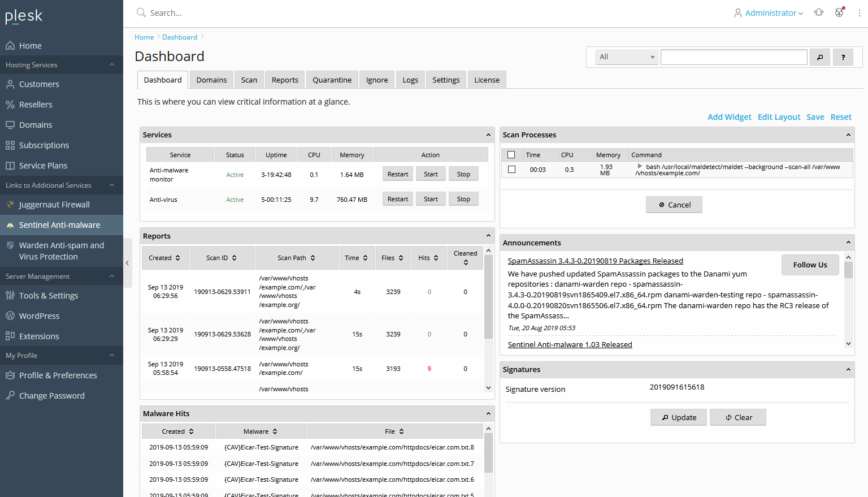The width and height of the screenshot is (868, 497).
Task: Open Extensions icon in sidebar
Action: pyautogui.click(x=10, y=336)
